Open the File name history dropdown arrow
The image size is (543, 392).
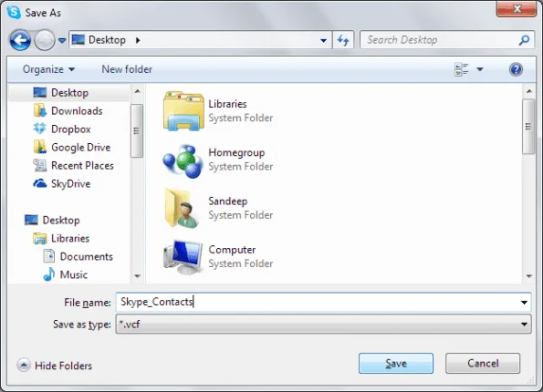click(x=524, y=303)
